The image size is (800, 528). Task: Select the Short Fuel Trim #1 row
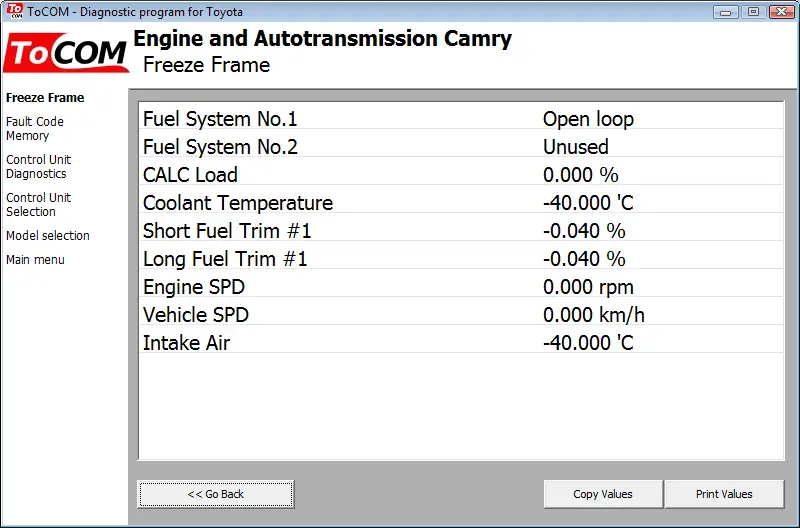tap(461, 231)
